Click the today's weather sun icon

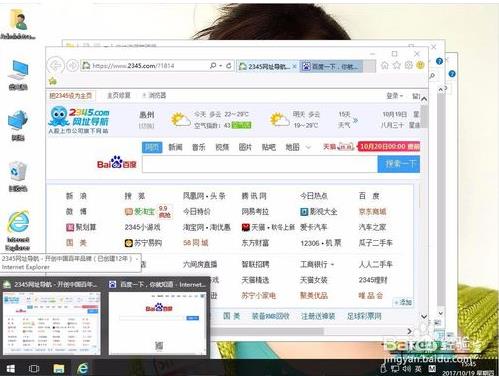point(180,120)
